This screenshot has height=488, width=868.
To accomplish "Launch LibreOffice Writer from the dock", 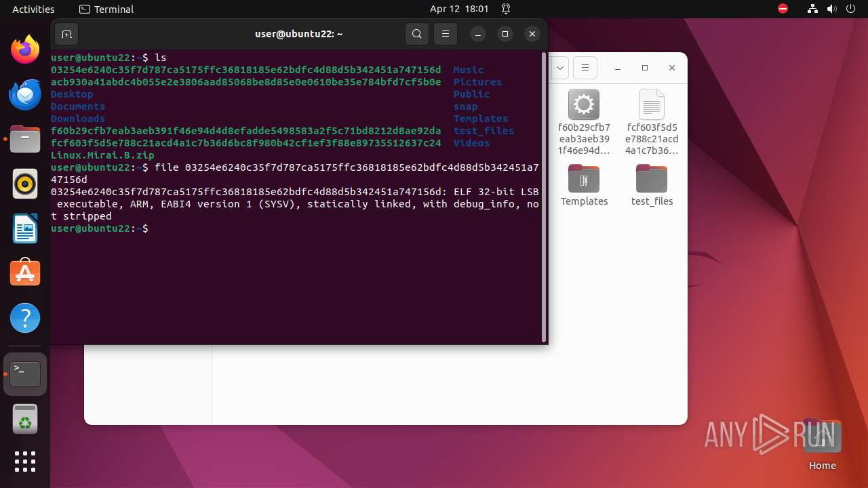I will 25,228.
